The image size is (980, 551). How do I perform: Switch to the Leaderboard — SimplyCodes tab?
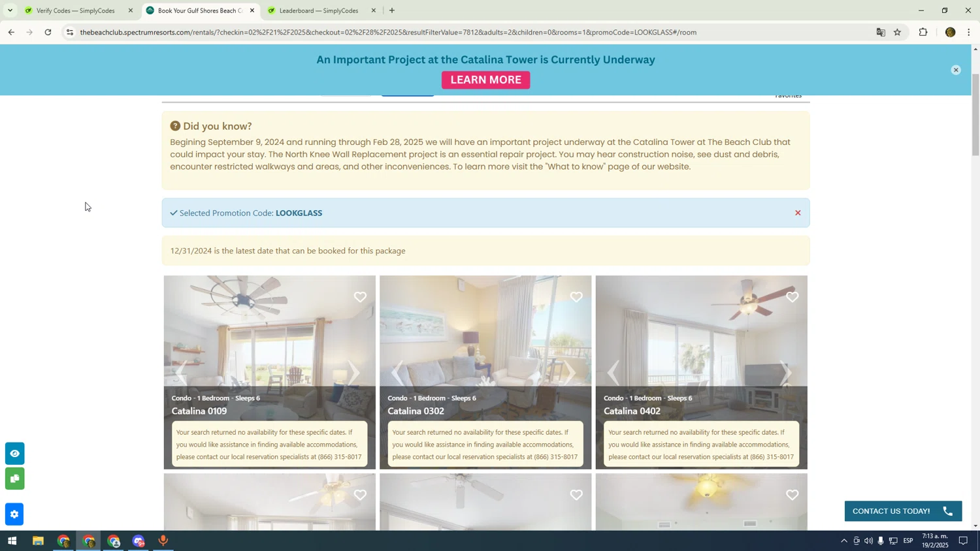319,10
